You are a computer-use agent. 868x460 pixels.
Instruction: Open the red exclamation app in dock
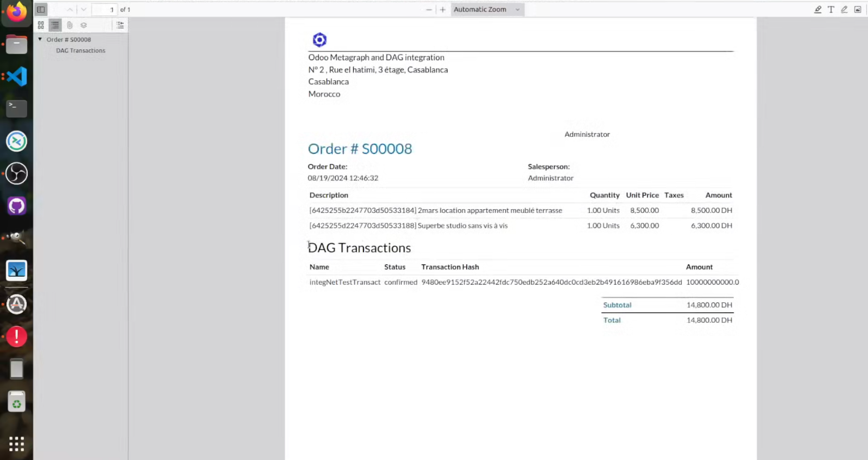(17, 337)
